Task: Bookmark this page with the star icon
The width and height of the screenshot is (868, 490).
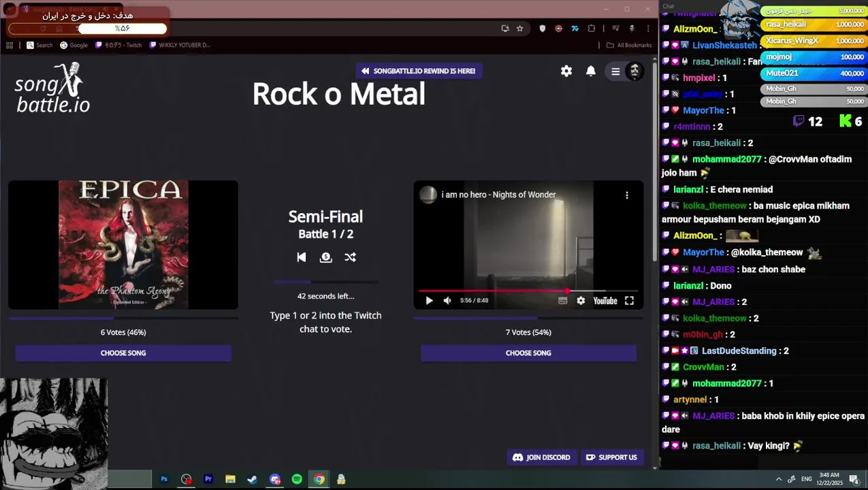Action: (520, 29)
